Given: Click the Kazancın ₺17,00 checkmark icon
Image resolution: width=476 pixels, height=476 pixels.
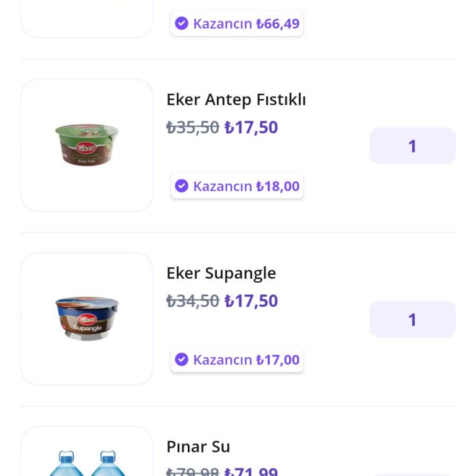Looking at the screenshot, I should [x=182, y=359].
